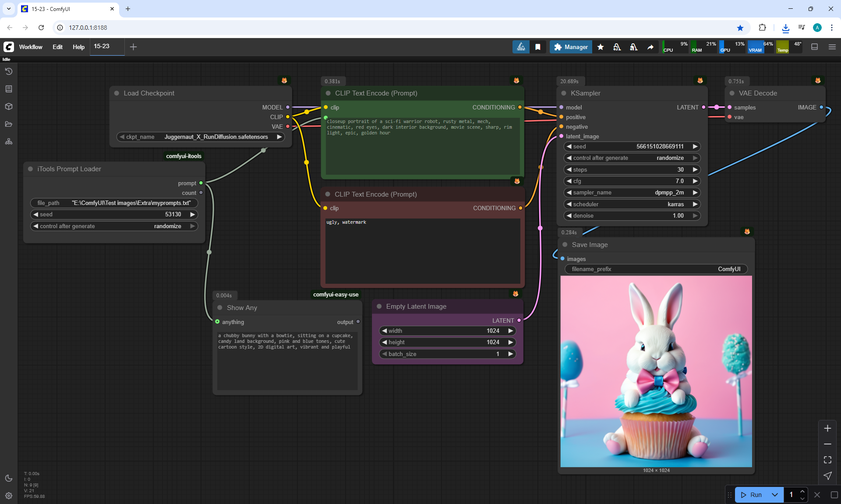Expand Run button dropdown arrow
The height and width of the screenshot is (504, 841).
774,495
